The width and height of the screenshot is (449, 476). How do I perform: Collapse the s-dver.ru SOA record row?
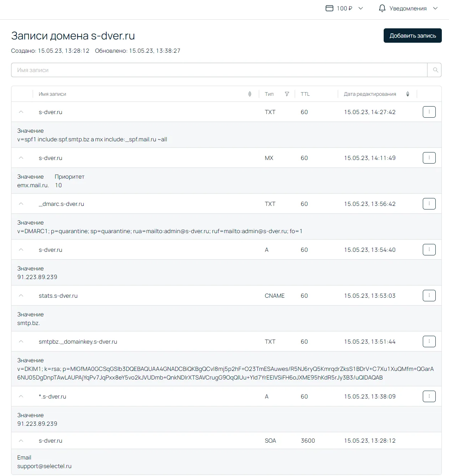pos(21,440)
